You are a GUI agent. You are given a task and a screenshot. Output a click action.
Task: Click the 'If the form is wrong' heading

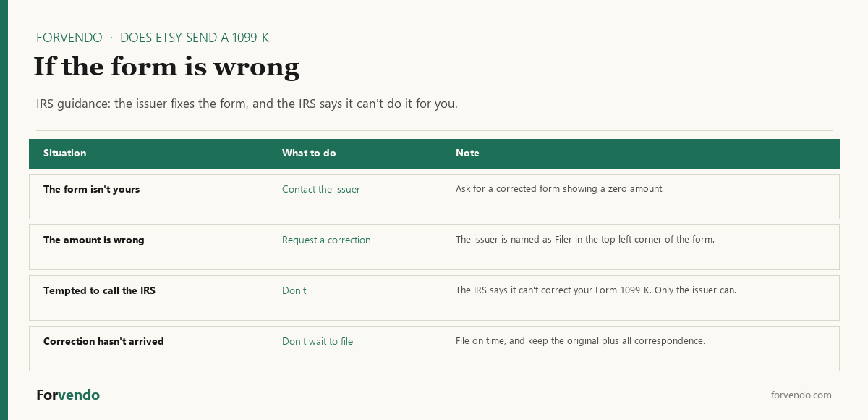[166, 67]
